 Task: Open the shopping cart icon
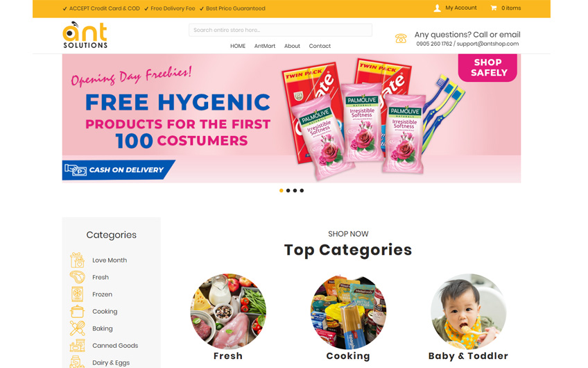(494, 8)
